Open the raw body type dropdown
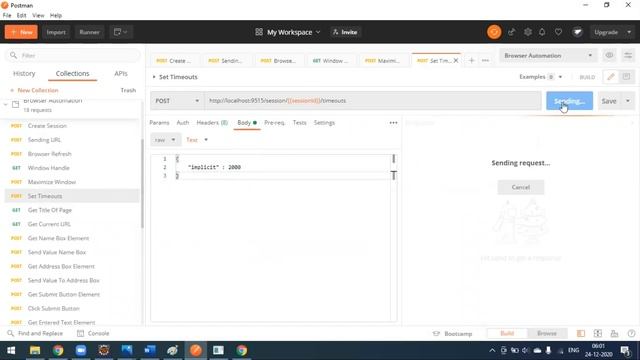The height and width of the screenshot is (360, 640). tap(165, 140)
